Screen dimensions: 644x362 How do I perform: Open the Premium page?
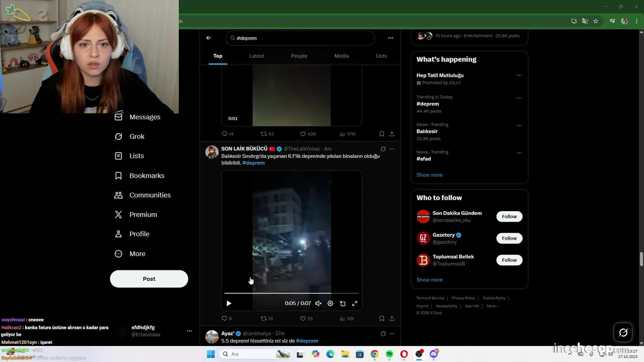136,214
